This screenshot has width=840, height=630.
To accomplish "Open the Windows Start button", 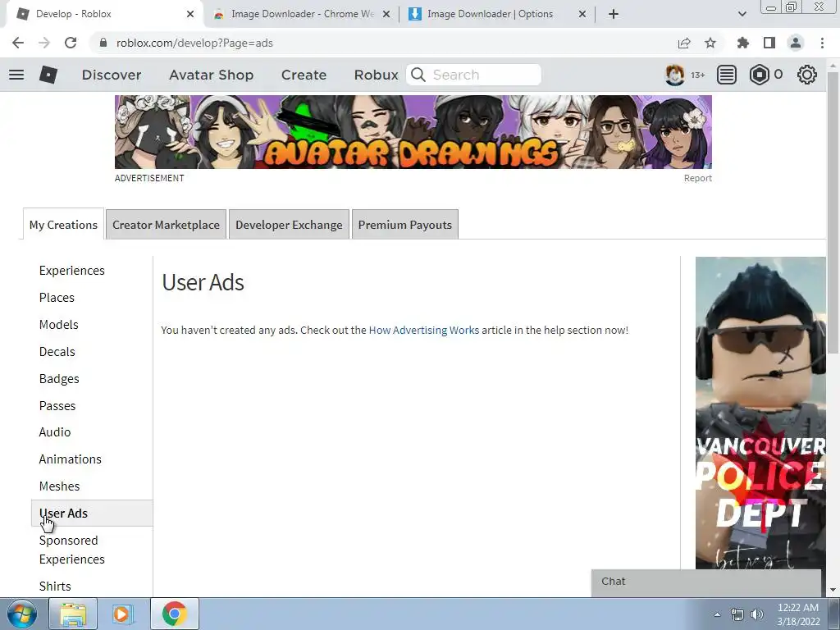I will point(22,614).
